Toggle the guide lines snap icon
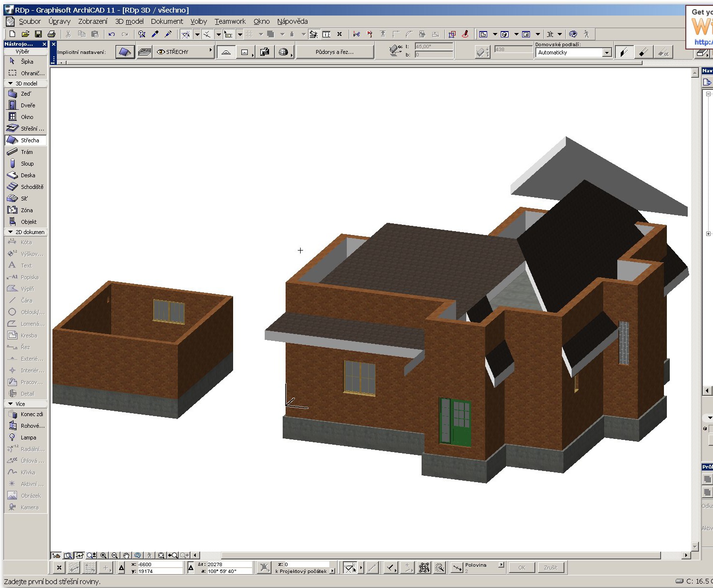Image resolution: width=713 pixels, height=588 pixels. [x=186, y=34]
